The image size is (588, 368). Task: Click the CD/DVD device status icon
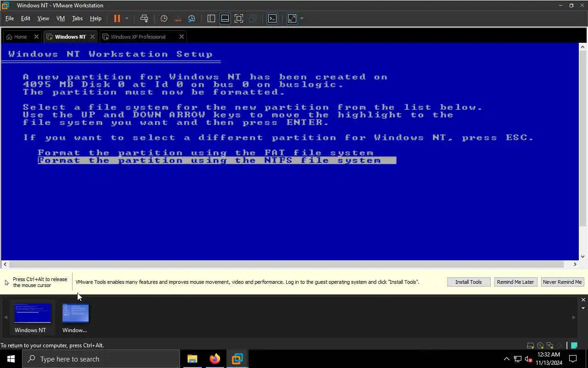(x=540, y=345)
